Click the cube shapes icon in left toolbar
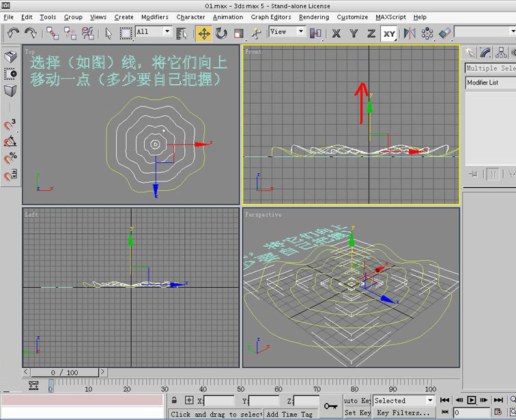The height and width of the screenshot is (420, 516). (10, 91)
